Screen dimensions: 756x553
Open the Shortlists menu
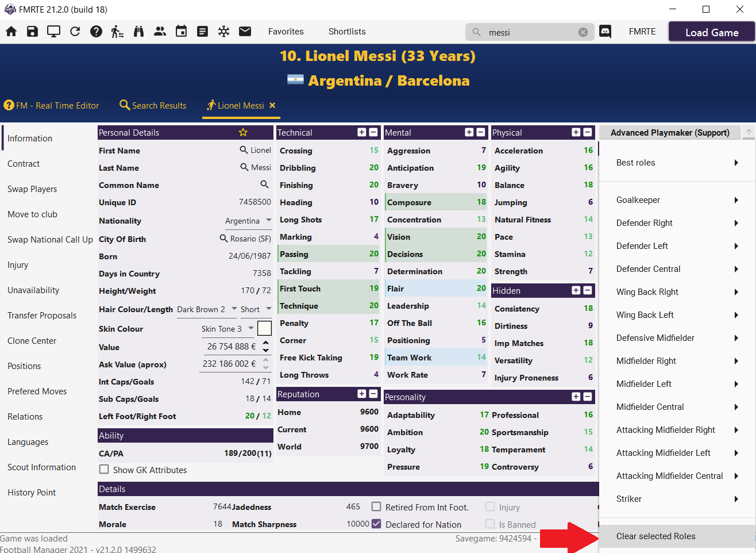pyautogui.click(x=347, y=32)
